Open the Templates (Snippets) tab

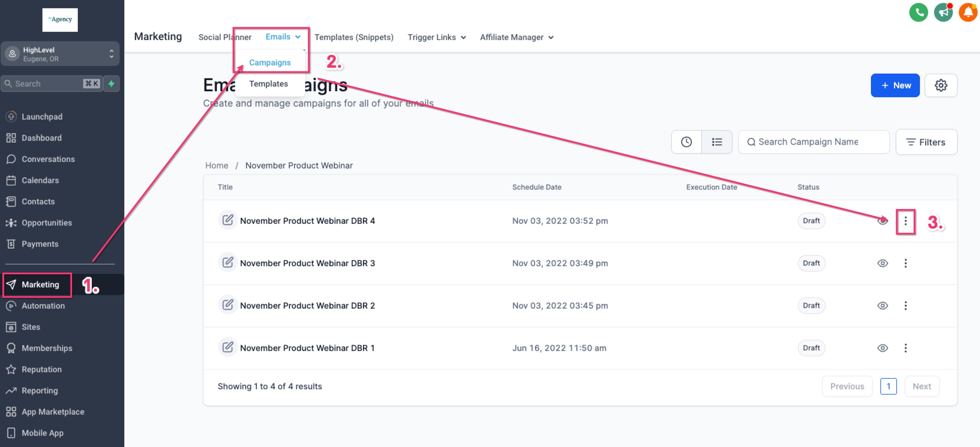point(353,37)
